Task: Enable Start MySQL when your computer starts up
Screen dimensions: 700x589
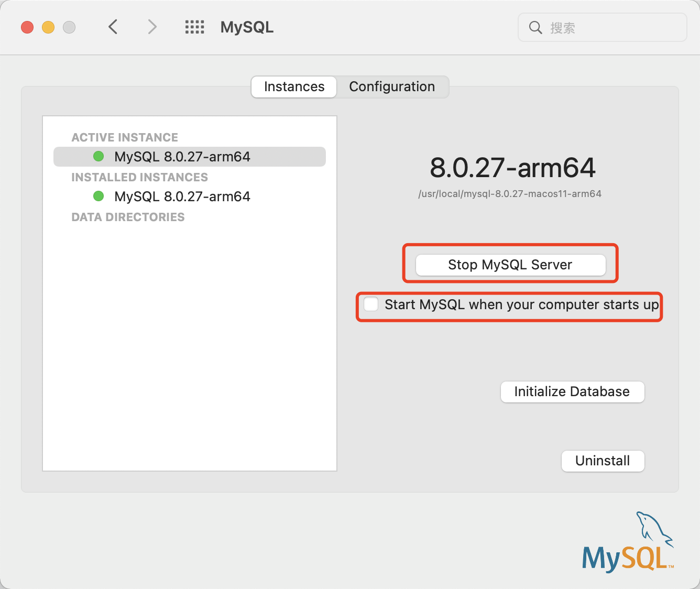Action: [370, 304]
